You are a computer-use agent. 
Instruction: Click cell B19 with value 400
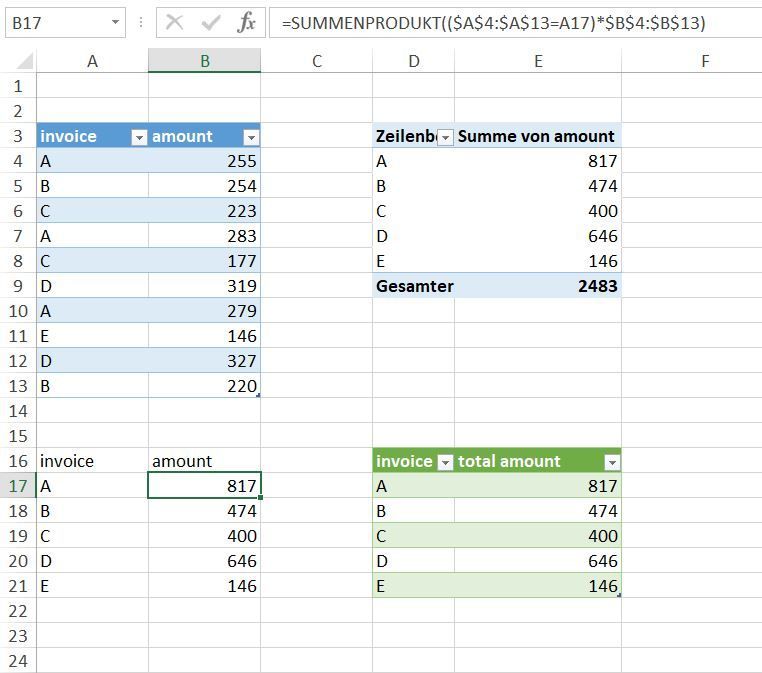[x=205, y=536]
